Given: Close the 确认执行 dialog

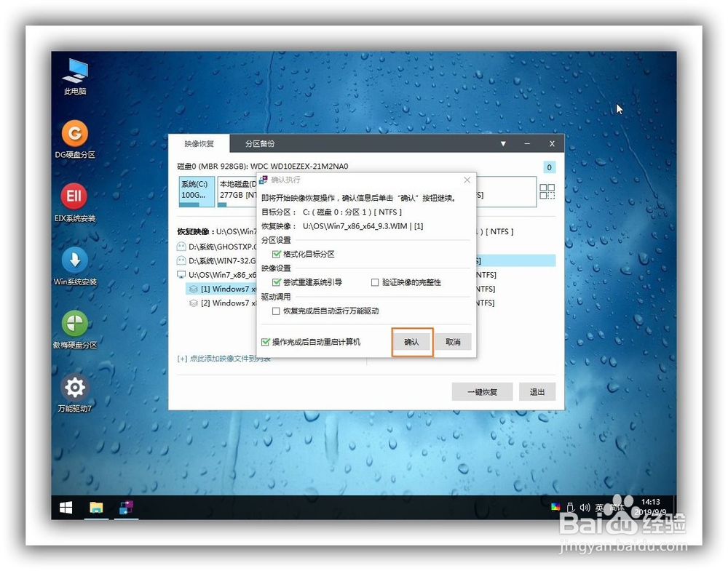Looking at the screenshot, I should [467, 180].
